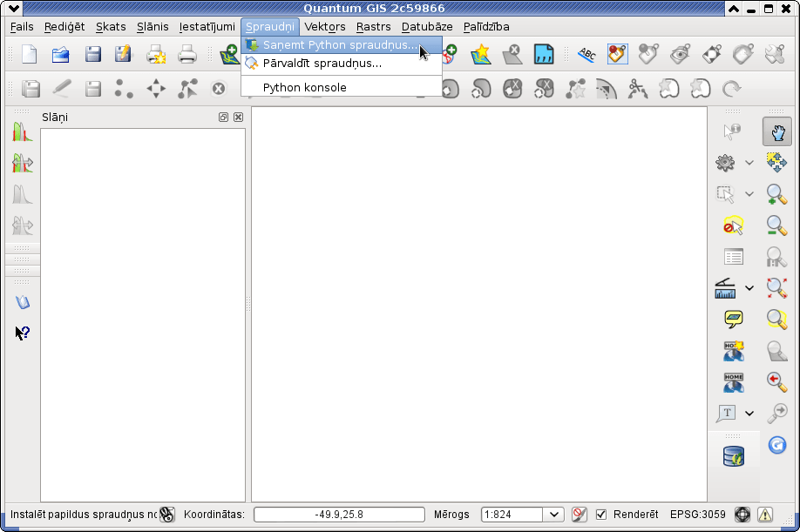Click the Map Tips speech bubble icon
The width and height of the screenshot is (800, 532).
click(733, 319)
